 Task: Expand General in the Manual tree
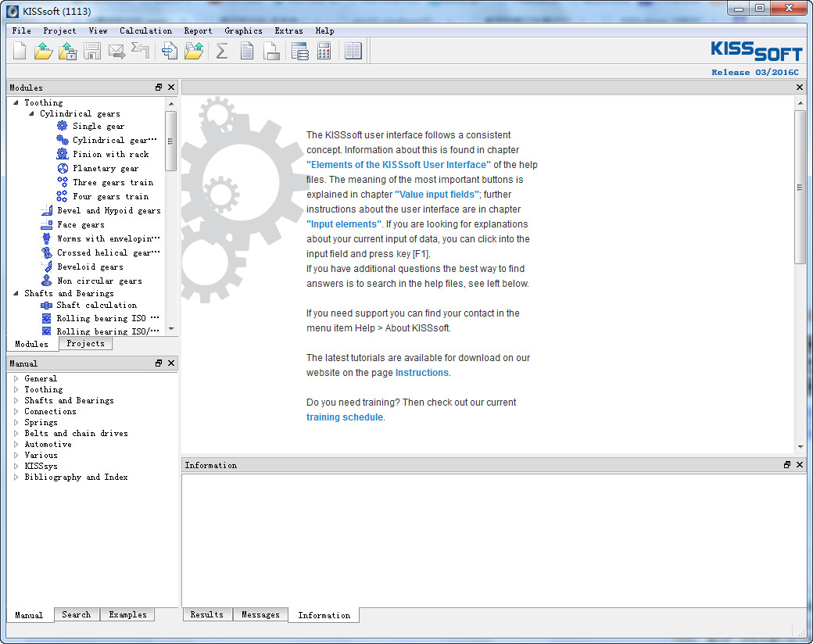16,378
